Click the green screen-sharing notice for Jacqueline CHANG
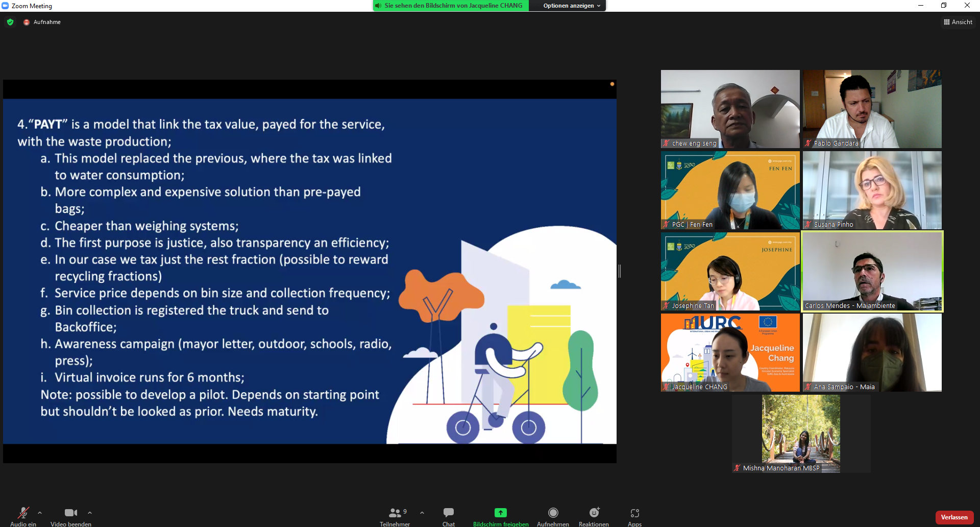The image size is (980, 527). pos(450,6)
